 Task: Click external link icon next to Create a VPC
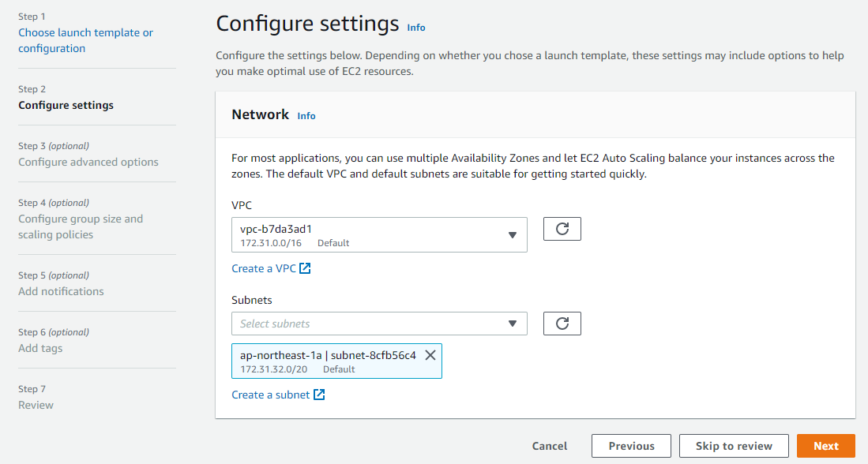coord(305,268)
